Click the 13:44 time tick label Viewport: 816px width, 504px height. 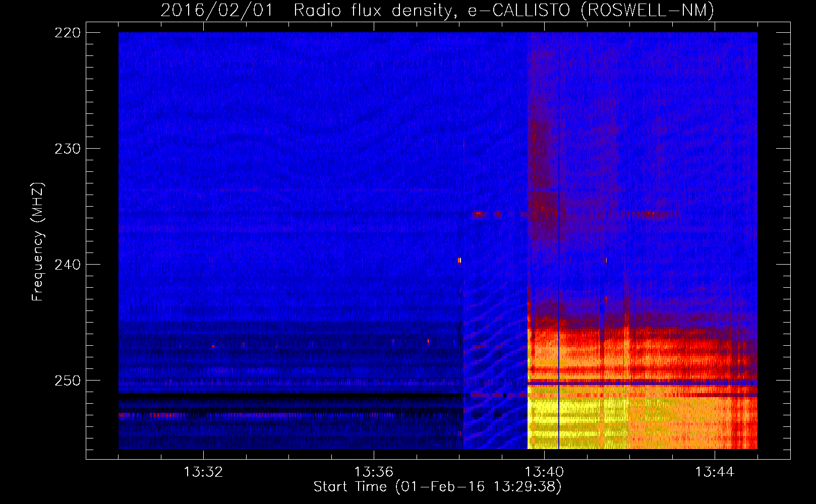(x=715, y=472)
